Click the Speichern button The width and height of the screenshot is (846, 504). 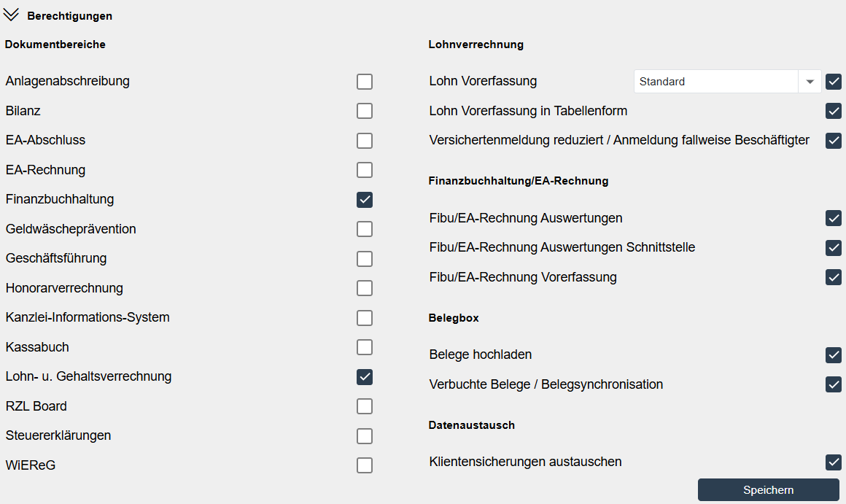768,490
